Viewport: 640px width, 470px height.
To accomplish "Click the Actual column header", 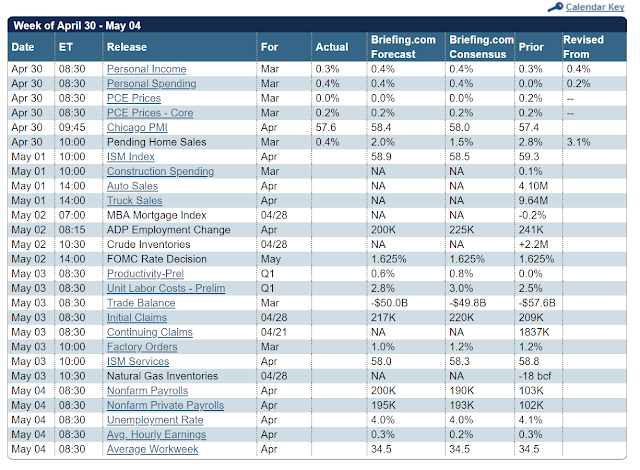I will (x=332, y=47).
